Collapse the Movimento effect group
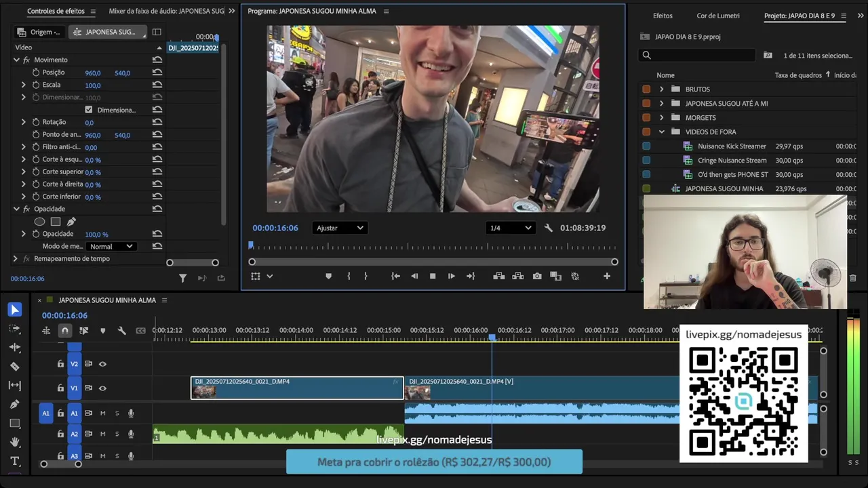868x488 pixels. [16, 60]
